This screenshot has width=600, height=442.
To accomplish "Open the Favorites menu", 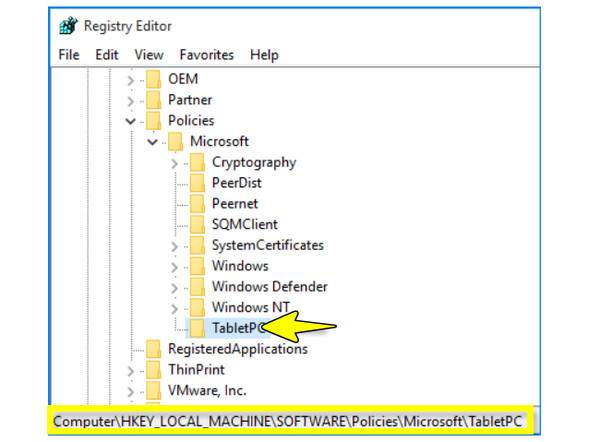I will point(207,55).
